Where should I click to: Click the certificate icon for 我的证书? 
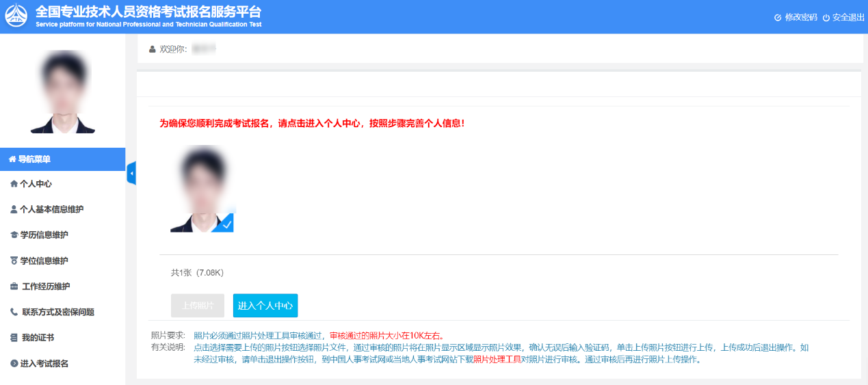(x=14, y=338)
